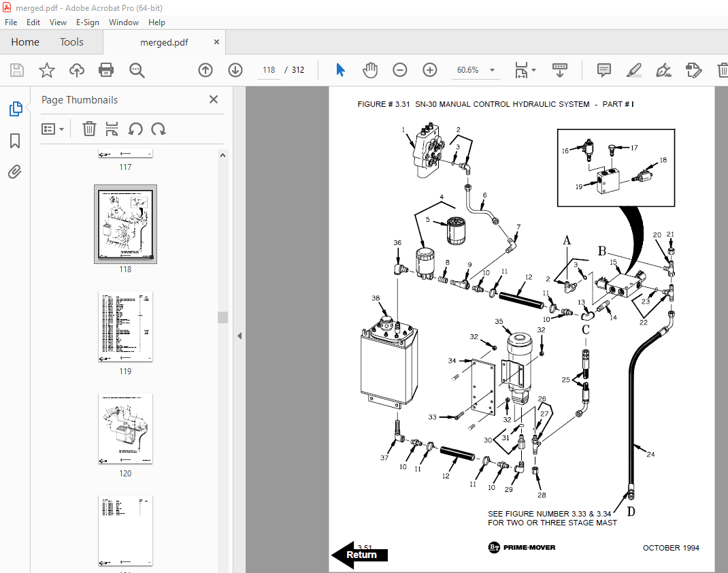The height and width of the screenshot is (573, 728).
Task: Select the Hand tool
Action: click(x=369, y=69)
